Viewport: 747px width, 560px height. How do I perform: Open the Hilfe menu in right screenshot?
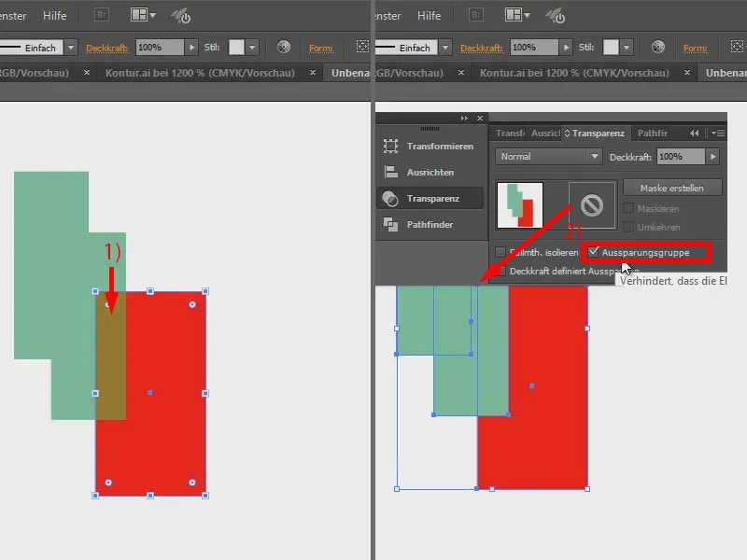click(430, 15)
